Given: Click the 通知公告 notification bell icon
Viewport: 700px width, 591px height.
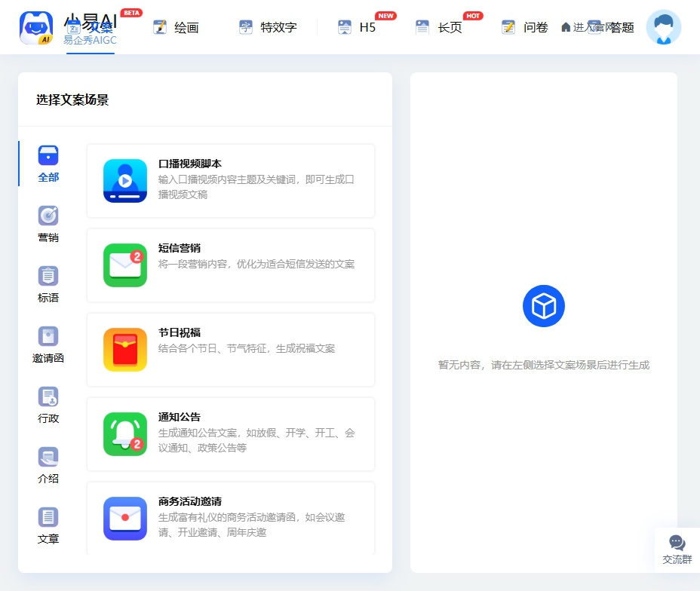Looking at the screenshot, I should pos(125,433).
